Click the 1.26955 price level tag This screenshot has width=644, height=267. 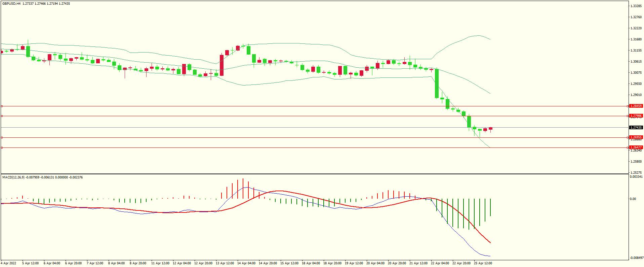click(x=636, y=137)
